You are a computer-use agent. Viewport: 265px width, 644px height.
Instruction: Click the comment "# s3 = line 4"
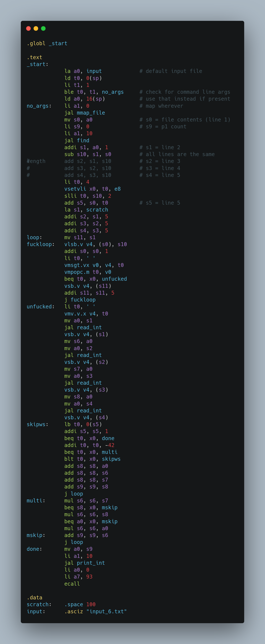[x=160, y=168]
